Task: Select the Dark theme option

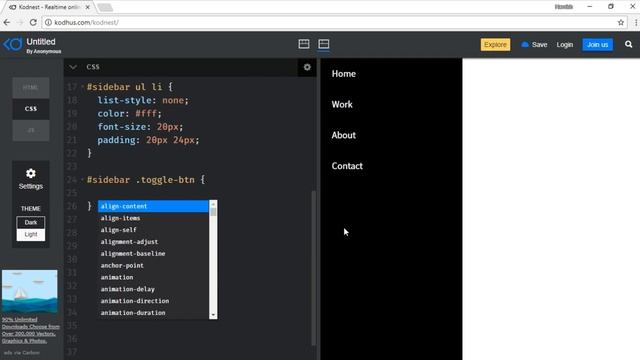Action: pos(31,222)
